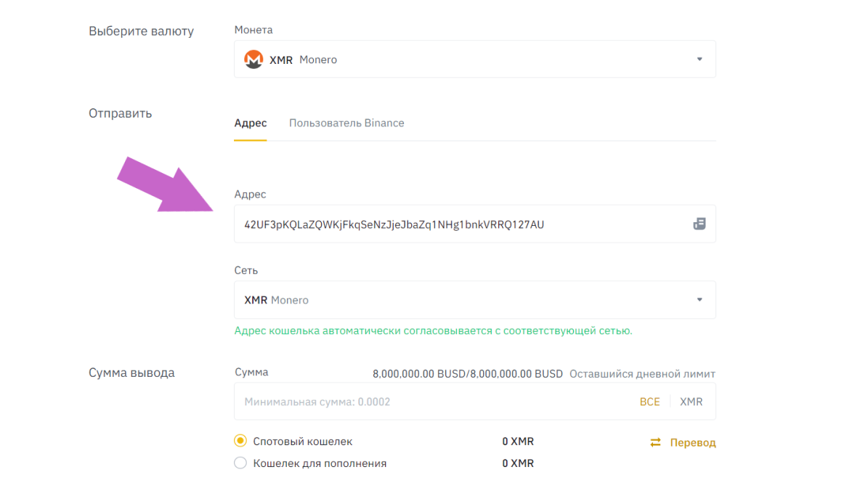Click the Перевод transfer link
868x488 pixels.
692,442
